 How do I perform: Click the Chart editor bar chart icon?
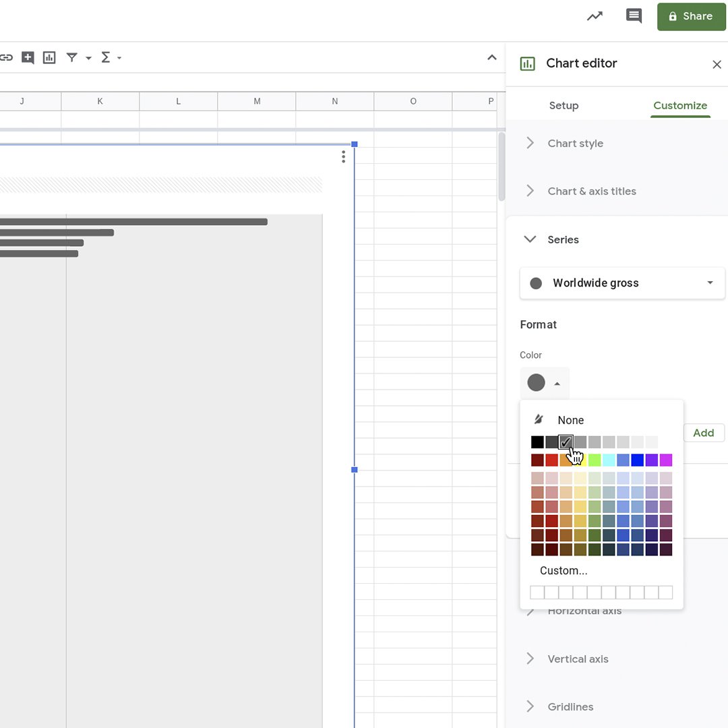527,63
